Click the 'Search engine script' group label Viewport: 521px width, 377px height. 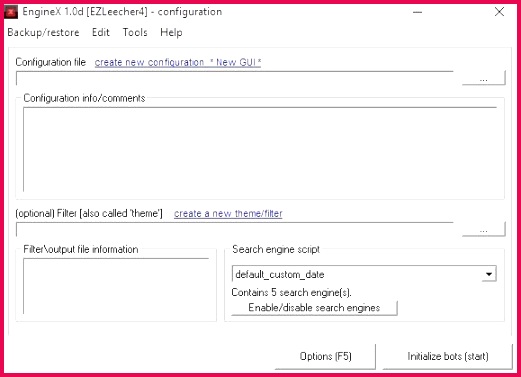click(x=276, y=249)
